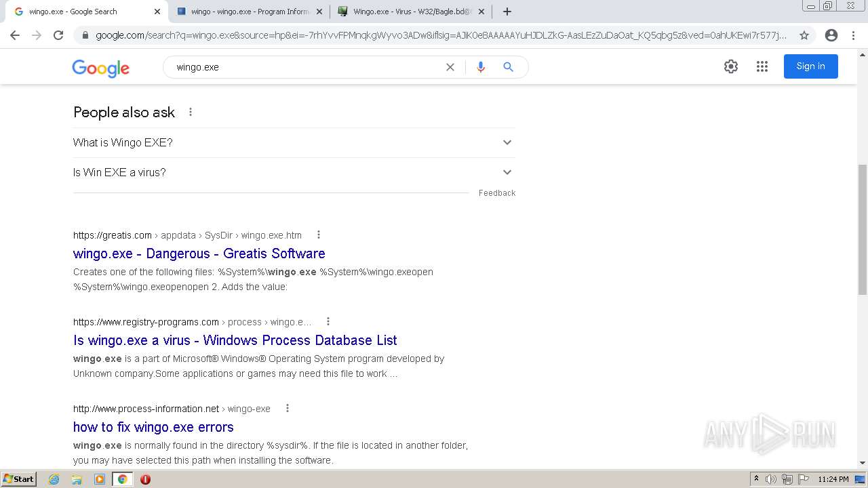The width and height of the screenshot is (868, 488).
Task: Switch to Wingo.exe Virus Bagle tab
Action: click(412, 12)
